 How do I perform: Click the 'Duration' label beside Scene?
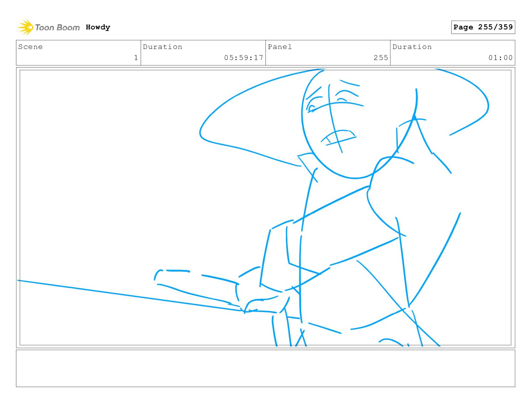click(163, 47)
